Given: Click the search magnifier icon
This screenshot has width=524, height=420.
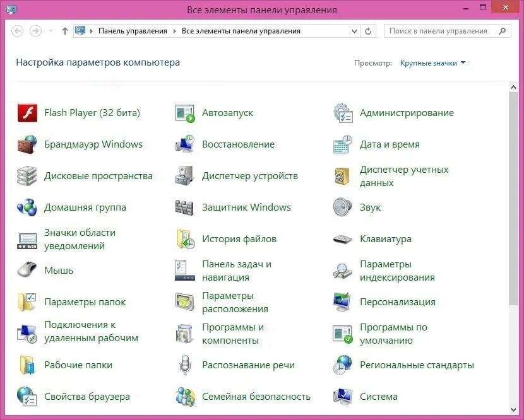Looking at the screenshot, I should (x=502, y=31).
